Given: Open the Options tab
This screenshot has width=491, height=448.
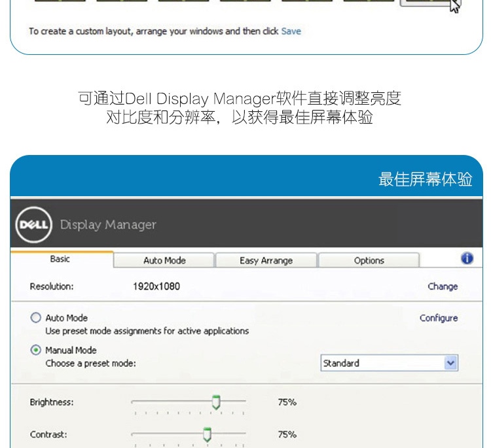Looking at the screenshot, I should pyautogui.click(x=369, y=260).
